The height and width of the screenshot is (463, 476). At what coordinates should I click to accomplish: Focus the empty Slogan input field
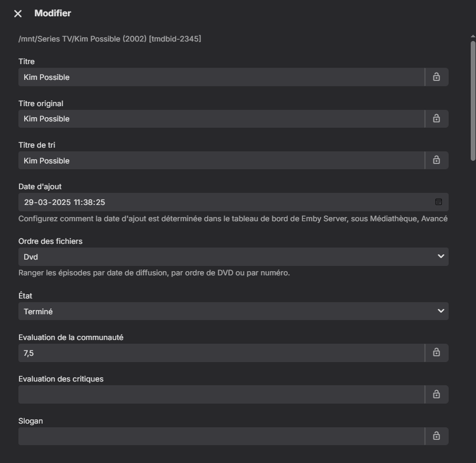[x=221, y=436]
